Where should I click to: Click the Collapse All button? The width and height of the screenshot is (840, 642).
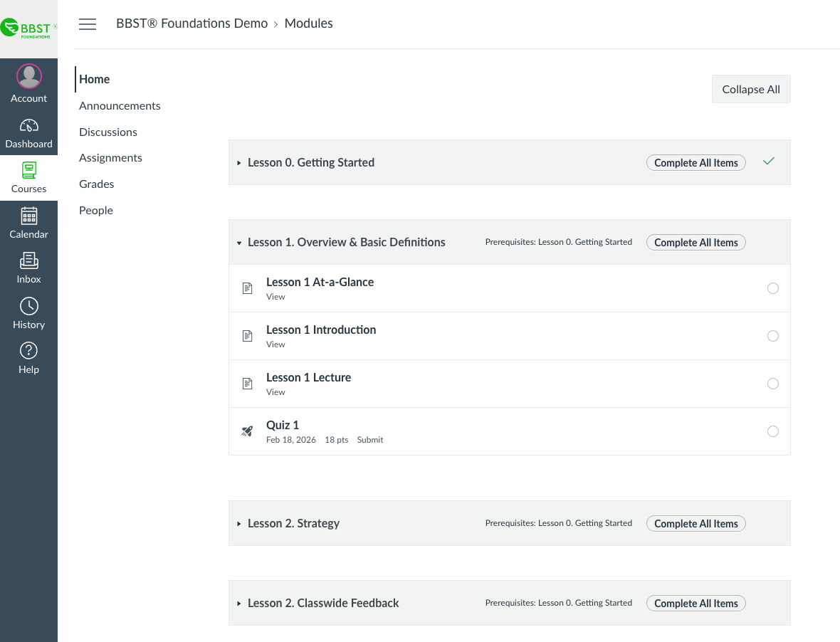click(x=751, y=88)
